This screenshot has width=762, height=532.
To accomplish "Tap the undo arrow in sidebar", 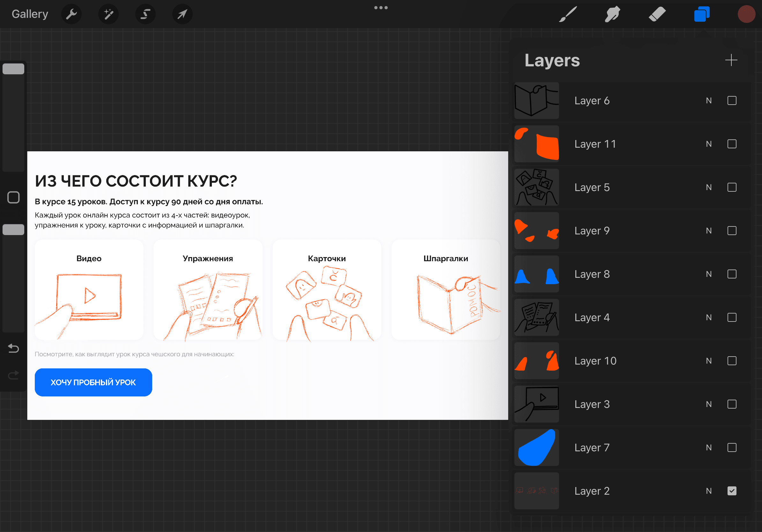I will pos(13,348).
